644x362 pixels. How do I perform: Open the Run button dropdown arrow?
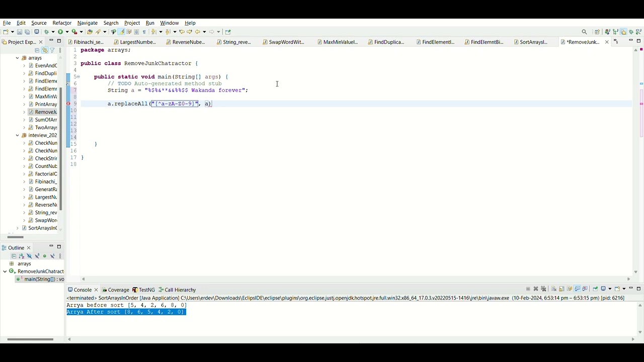click(67, 32)
